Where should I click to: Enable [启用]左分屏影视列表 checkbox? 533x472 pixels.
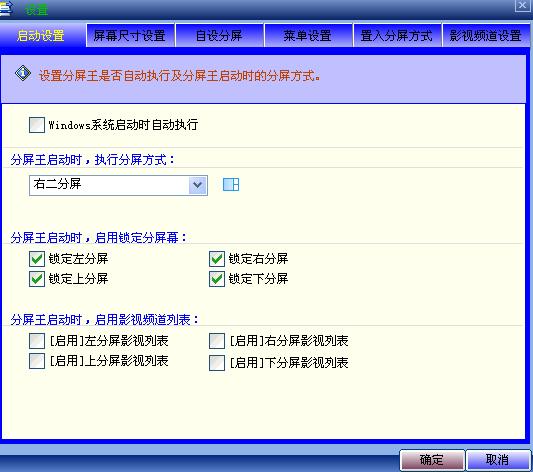tap(37, 341)
